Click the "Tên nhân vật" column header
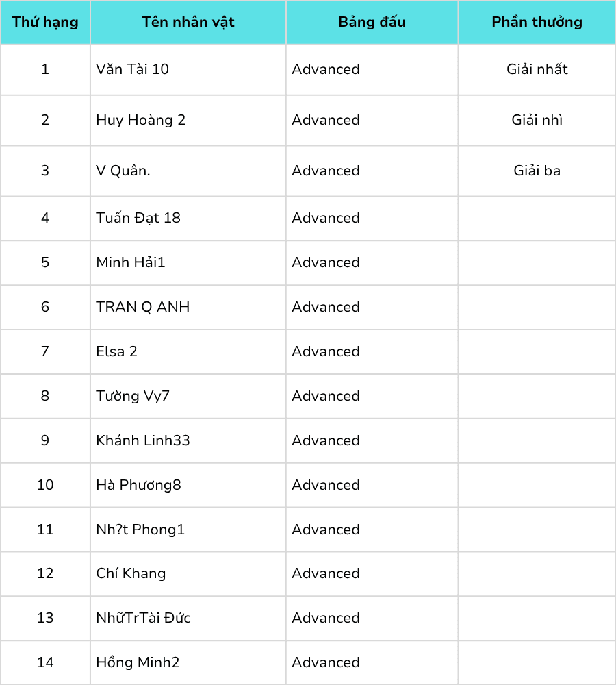Viewport: 616px width, 685px height. [x=188, y=22]
